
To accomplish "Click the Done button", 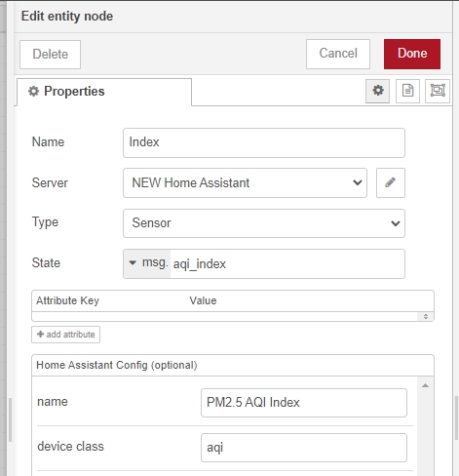I will (x=412, y=54).
